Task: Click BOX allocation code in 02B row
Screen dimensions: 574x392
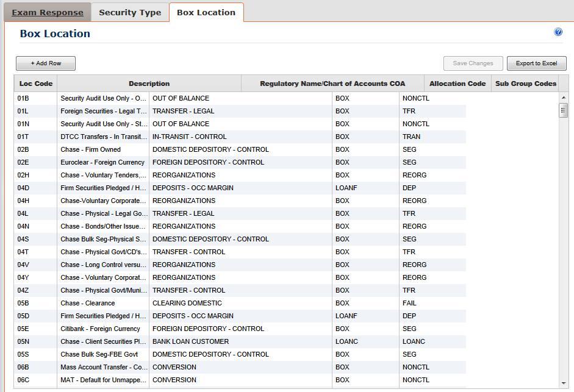Action: tap(342, 150)
